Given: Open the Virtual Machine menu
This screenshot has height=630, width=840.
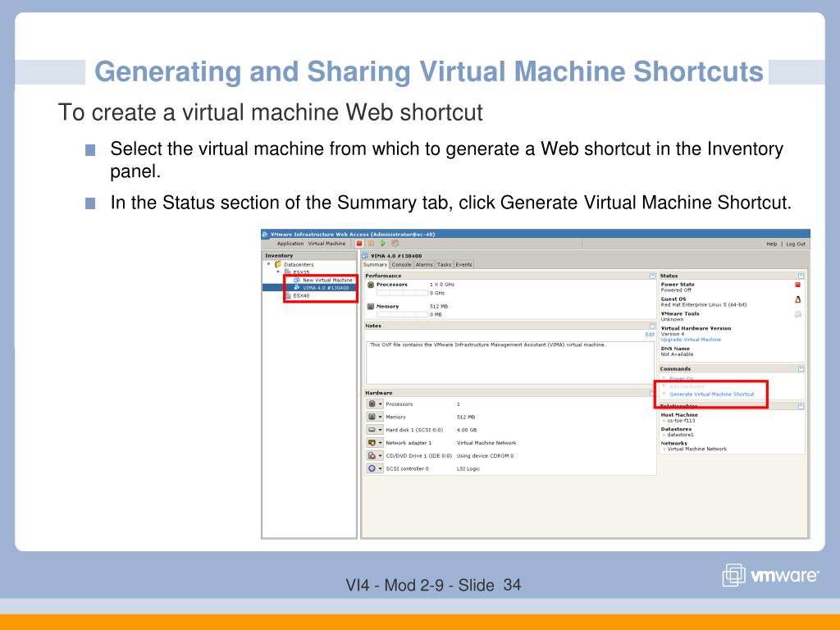Looking at the screenshot, I should pos(326,243).
